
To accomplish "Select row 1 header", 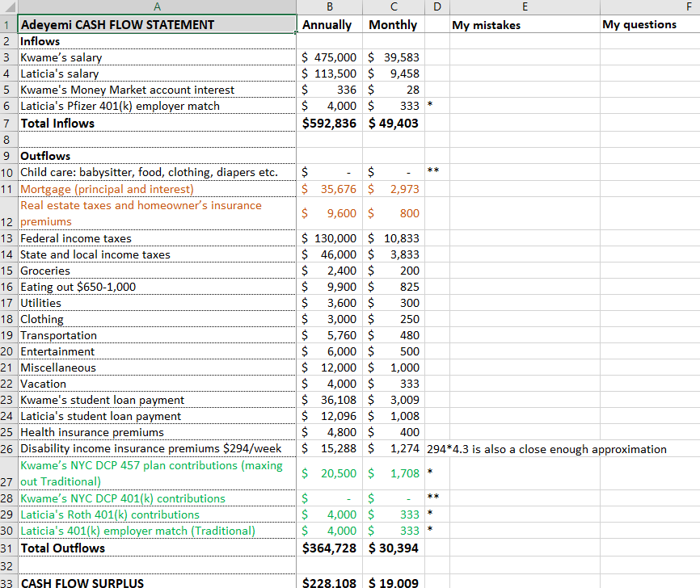I will [9, 24].
